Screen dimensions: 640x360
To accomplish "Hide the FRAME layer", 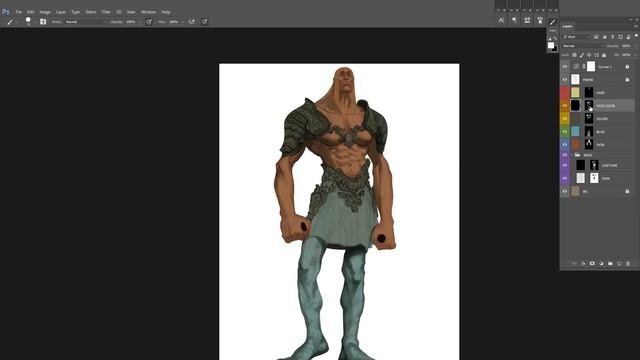I will [x=565, y=80].
